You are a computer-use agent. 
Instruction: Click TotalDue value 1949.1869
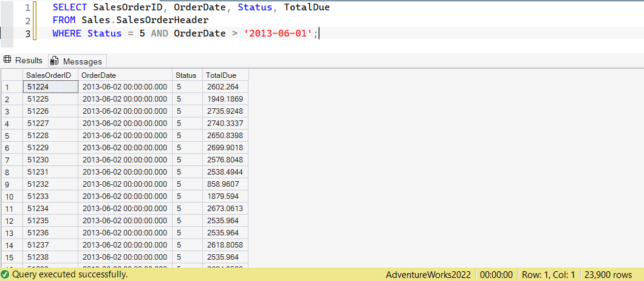tap(225, 99)
